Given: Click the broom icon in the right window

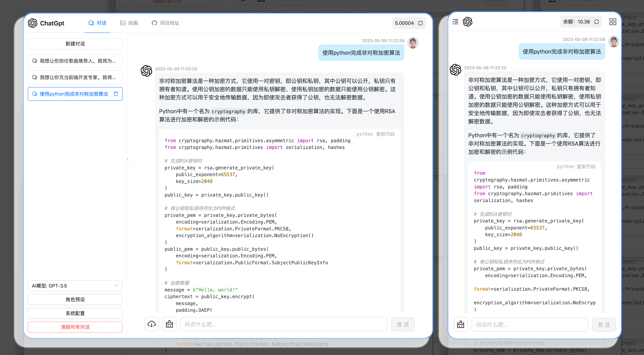Looking at the screenshot, I should [460, 324].
